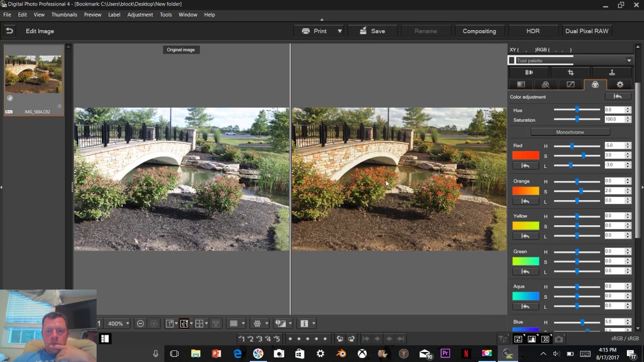Click the overall Saturation slider
This screenshot has height=362, width=644.
[577, 119]
